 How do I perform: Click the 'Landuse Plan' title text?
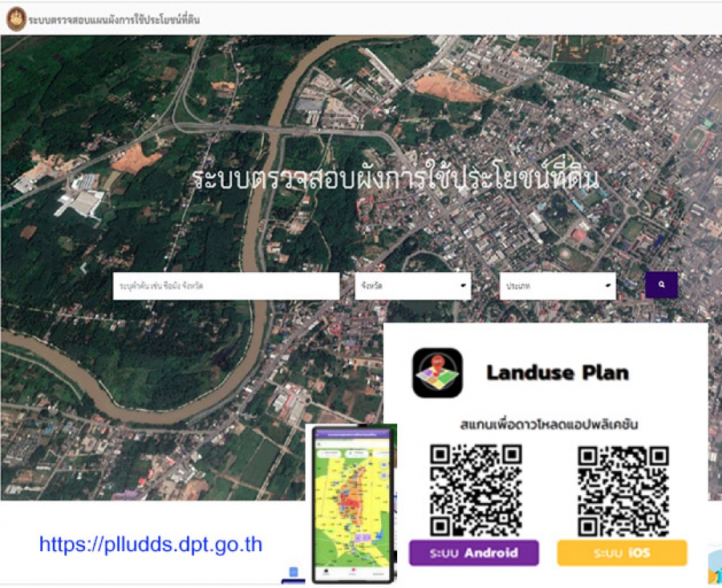point(558,372)
